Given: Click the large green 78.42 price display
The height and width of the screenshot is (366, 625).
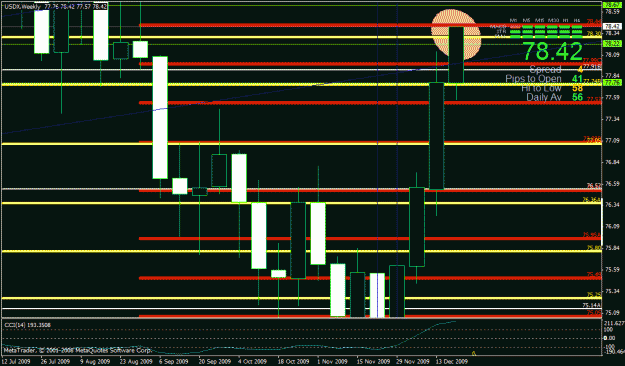Looking at the screenshot, I should [553, 51].
